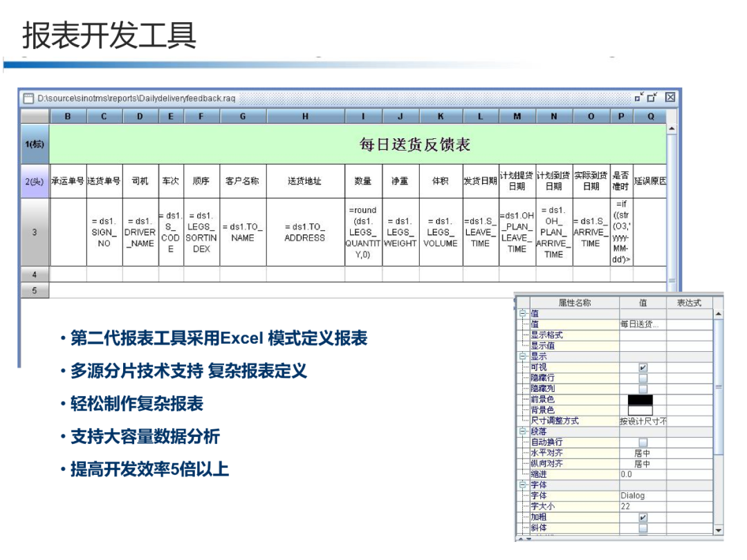Select header cell 延误原因
The height and width of the screenshot is (560, 747).
click(x=649, y=181)
